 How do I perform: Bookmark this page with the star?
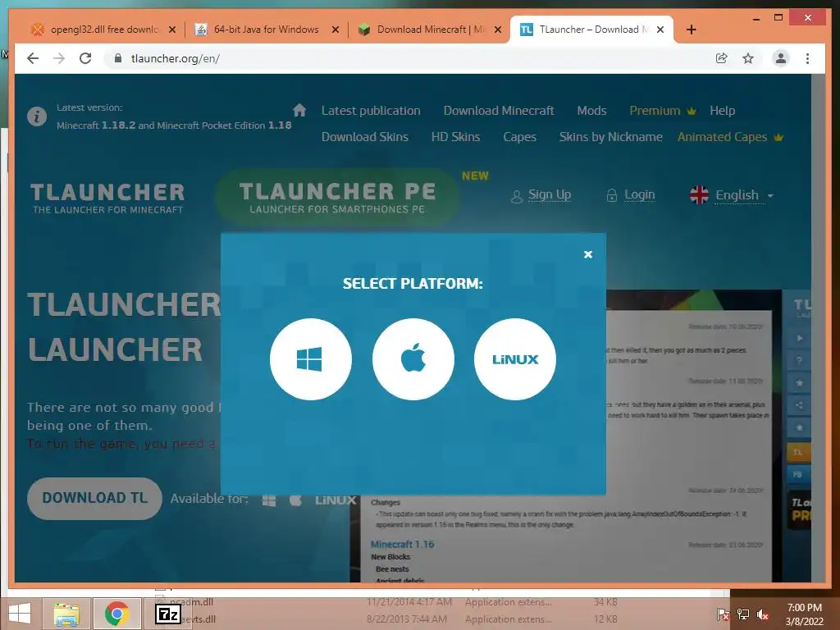click(x=748, y=58)
